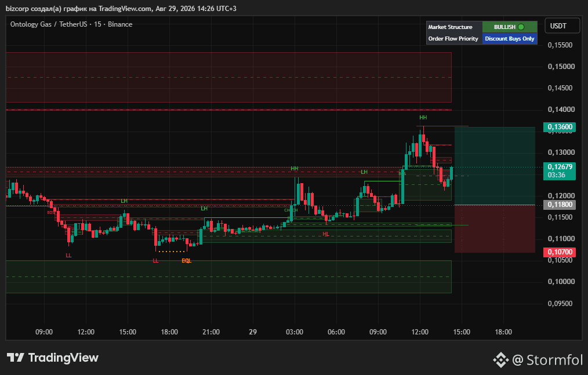Click the 0,11000 price axis value

(x=561, y=238)
